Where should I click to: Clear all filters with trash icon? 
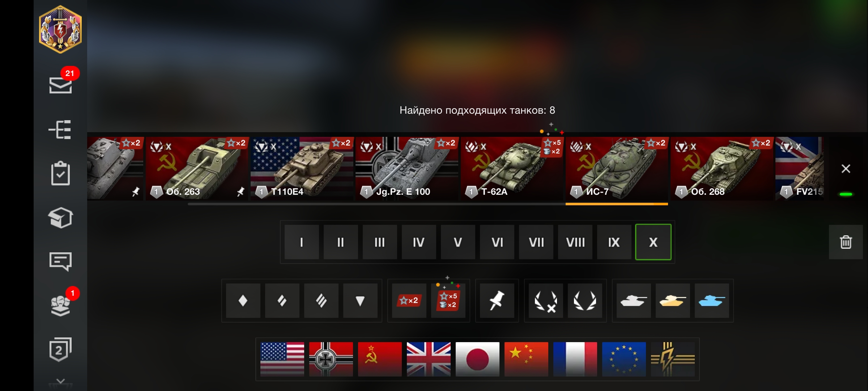click(x=846, y=242)
